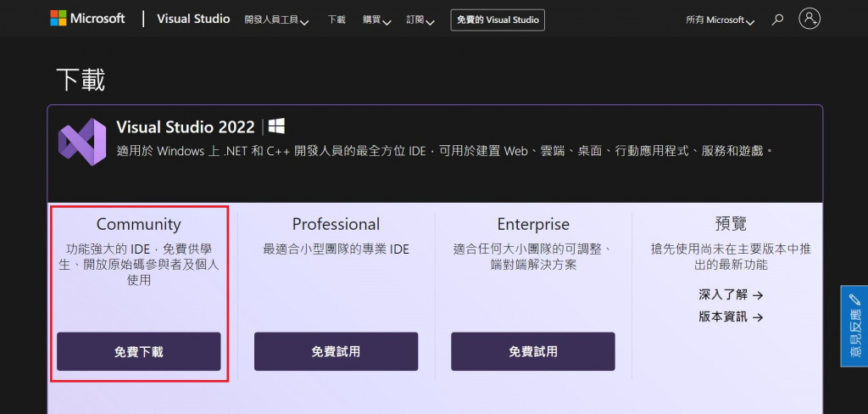Click the 下載 page heading
Image resolution: width=868 pixels, height=414 pixels.
point(81,80)
